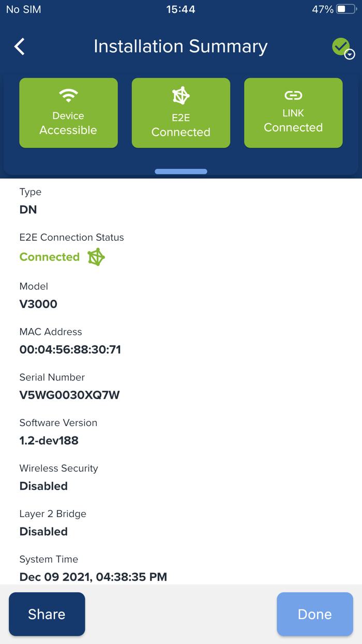362x644 pixels.
Task: Tap the mesh icon on E2E Connected tile
Action: click(181, 96)
